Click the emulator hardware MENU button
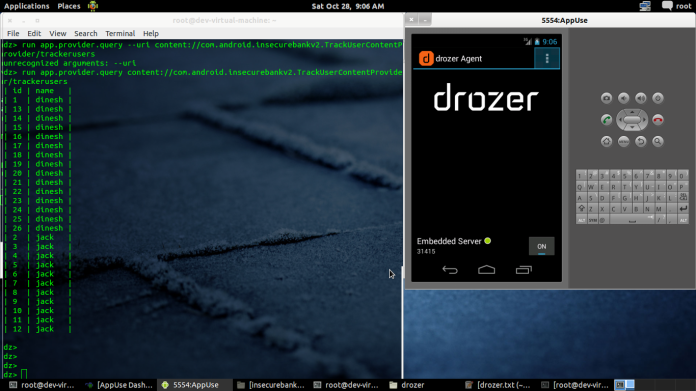 [624, 142]
